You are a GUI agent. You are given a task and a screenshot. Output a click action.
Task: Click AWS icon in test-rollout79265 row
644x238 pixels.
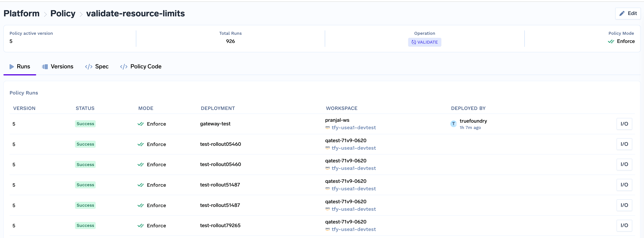[327, 229]
